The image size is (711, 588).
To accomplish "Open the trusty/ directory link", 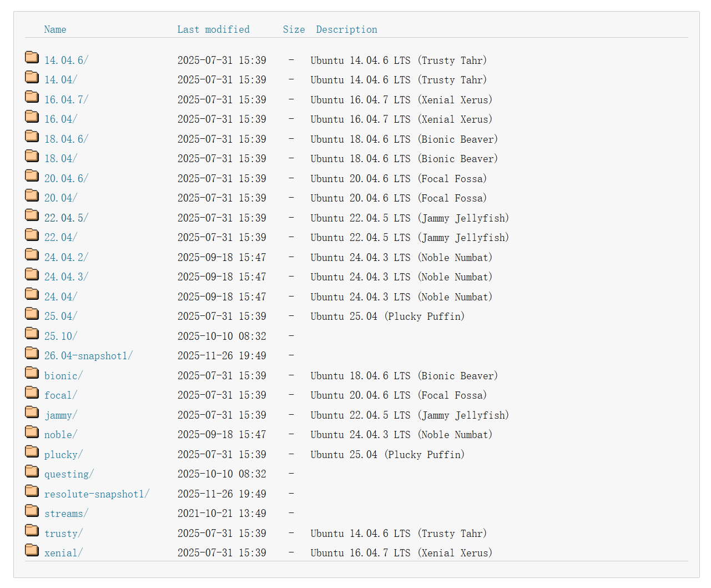I will coord(63,534).
